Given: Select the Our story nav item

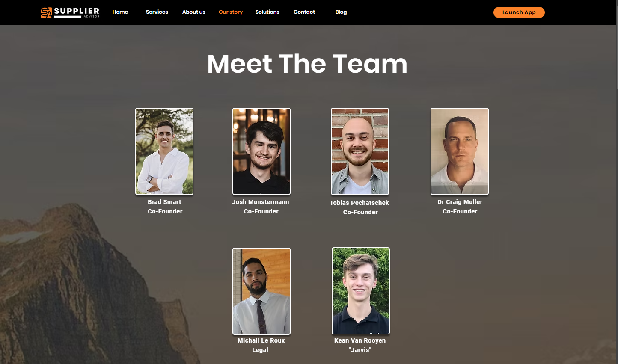Looking at the screenshot, I should [231, 12].
